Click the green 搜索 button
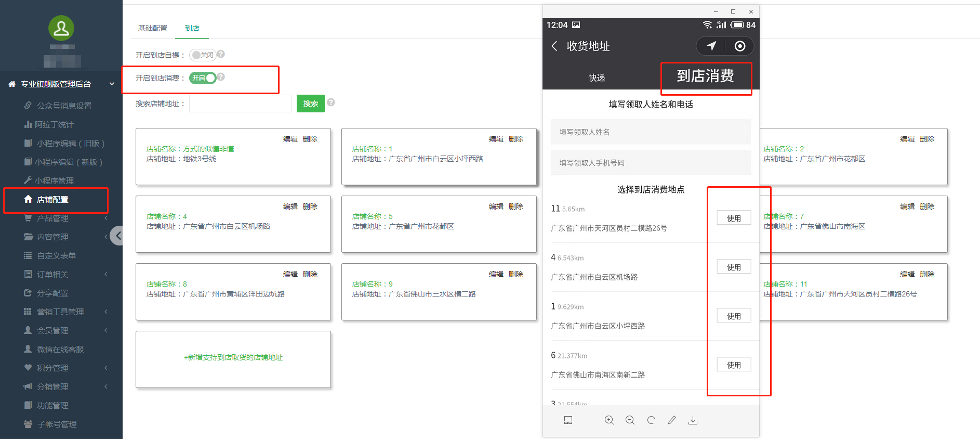Image resolution: width=980 pixels, height=439 pixels. [x=310, y=104]
